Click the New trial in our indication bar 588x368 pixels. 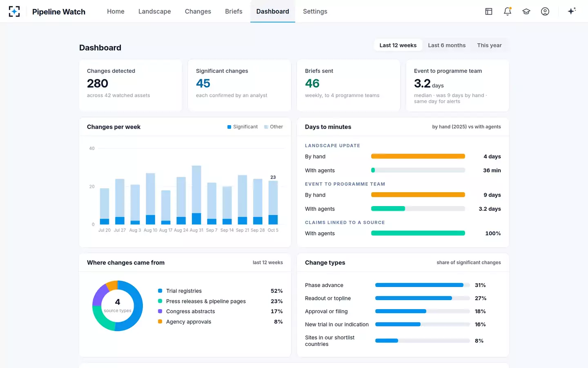point(423,324)
